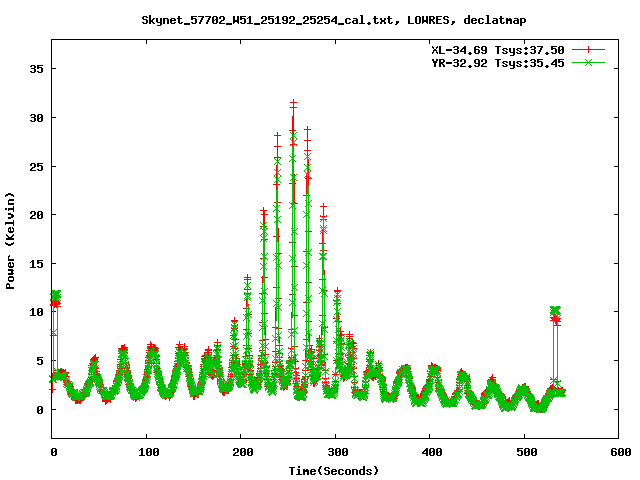Click the x-axis tick label 400
This screenshot has width=640, height=480.
point(432,452)
